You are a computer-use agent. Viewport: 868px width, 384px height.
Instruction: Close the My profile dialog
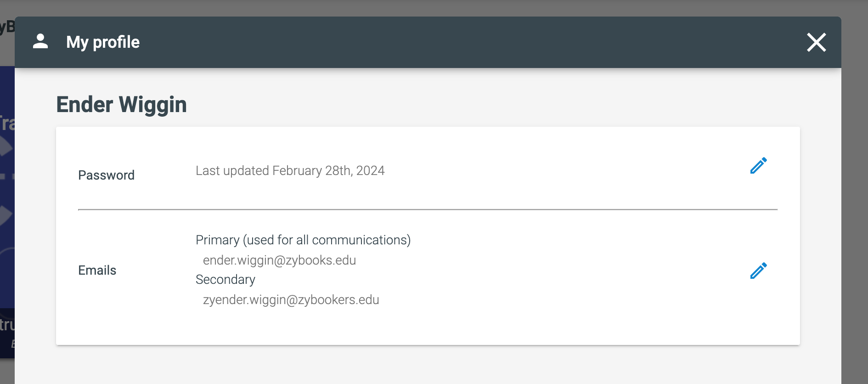(x=817, y=42)
